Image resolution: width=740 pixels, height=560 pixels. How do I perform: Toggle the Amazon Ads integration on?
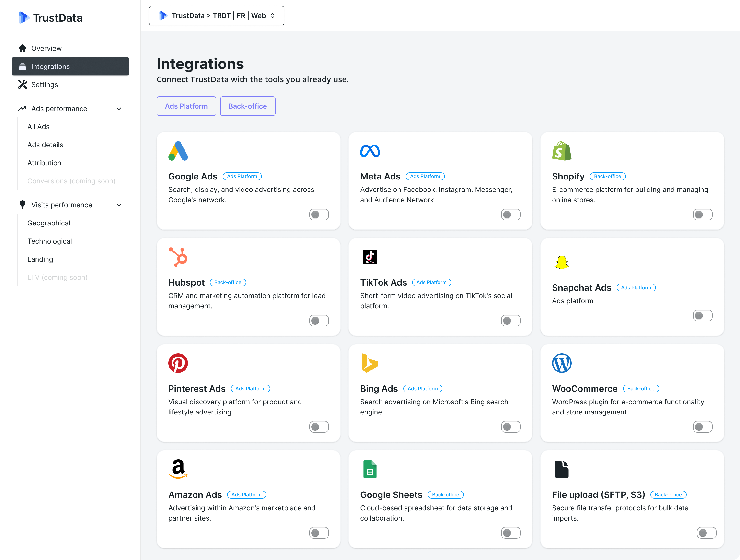319,533
